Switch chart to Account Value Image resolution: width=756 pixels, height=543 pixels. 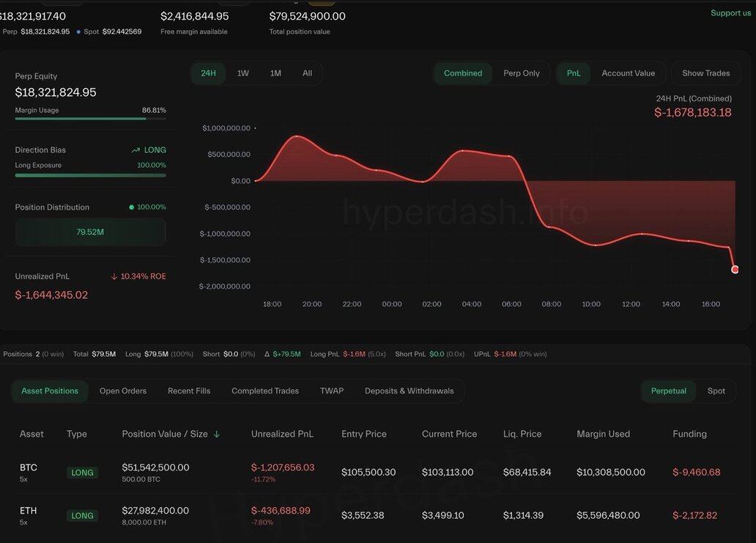tap(628, 73)
